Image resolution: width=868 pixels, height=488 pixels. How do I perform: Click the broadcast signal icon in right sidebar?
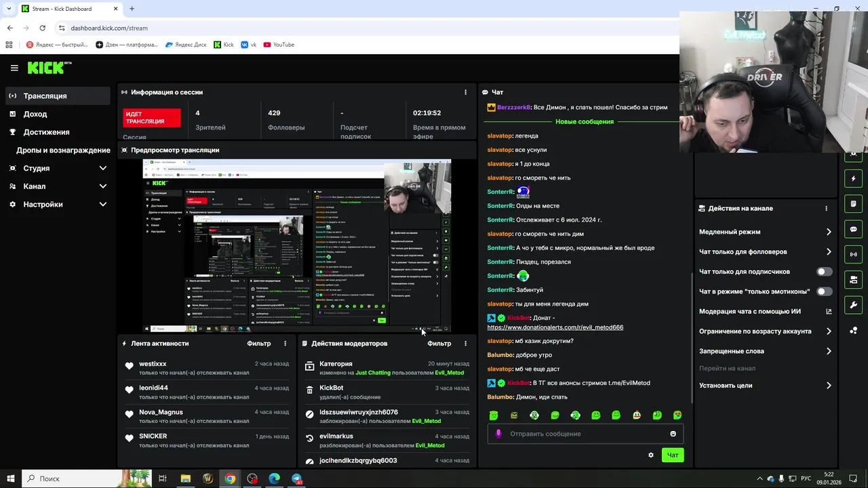[x=853, y=254]
